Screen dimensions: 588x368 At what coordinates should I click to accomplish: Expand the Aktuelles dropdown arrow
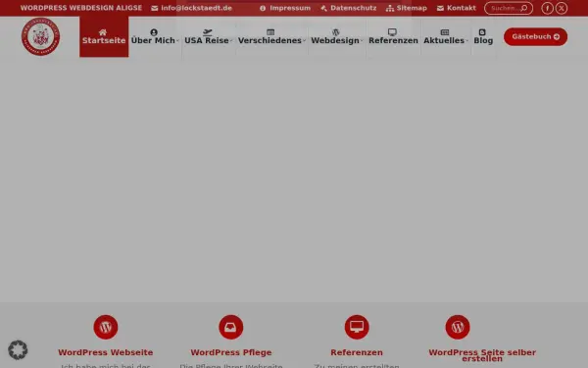[x=466, y=40]
